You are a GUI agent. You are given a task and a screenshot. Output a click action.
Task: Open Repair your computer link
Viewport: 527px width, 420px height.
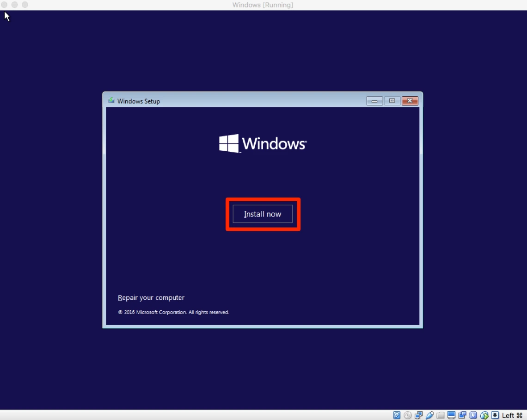tap(151, 297)
